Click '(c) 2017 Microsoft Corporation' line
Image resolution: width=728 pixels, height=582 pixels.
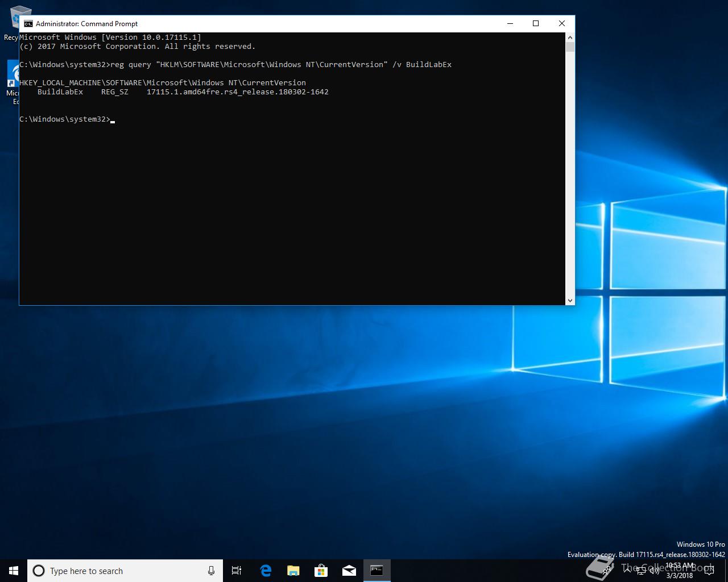pyautogui.click(x=138, y=46)
